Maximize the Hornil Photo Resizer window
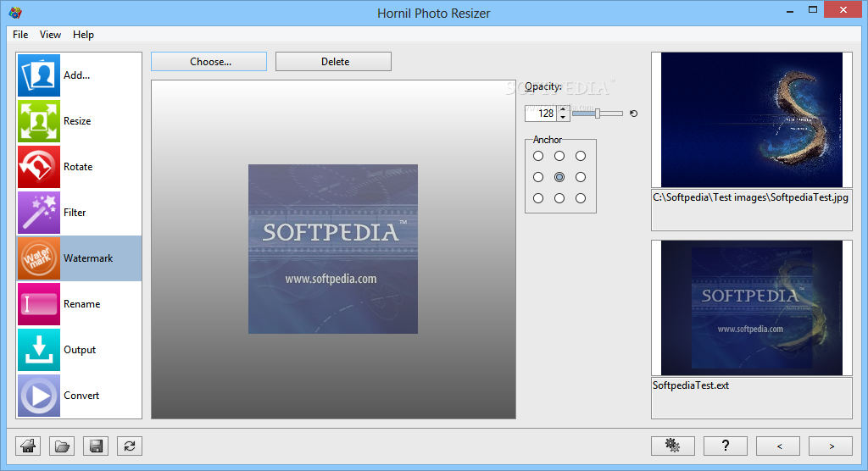This screenshot has width=868, height=471. click(x=813, y=10)
